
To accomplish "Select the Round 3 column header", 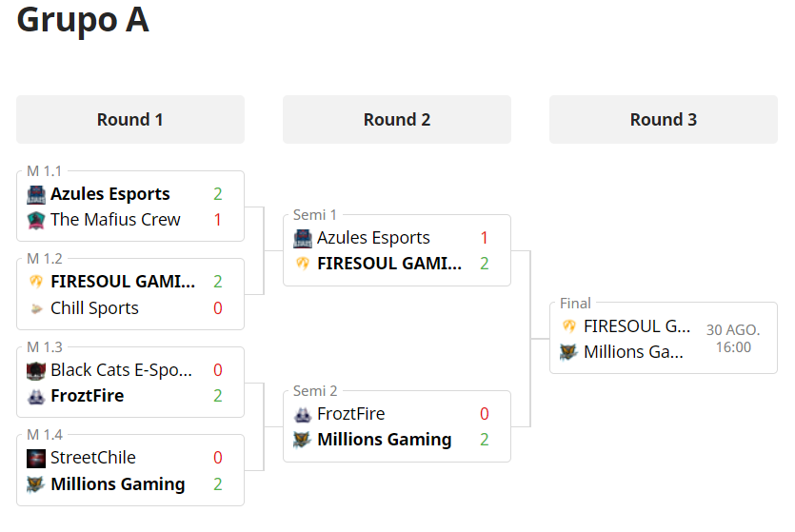I will pos(664,120).
